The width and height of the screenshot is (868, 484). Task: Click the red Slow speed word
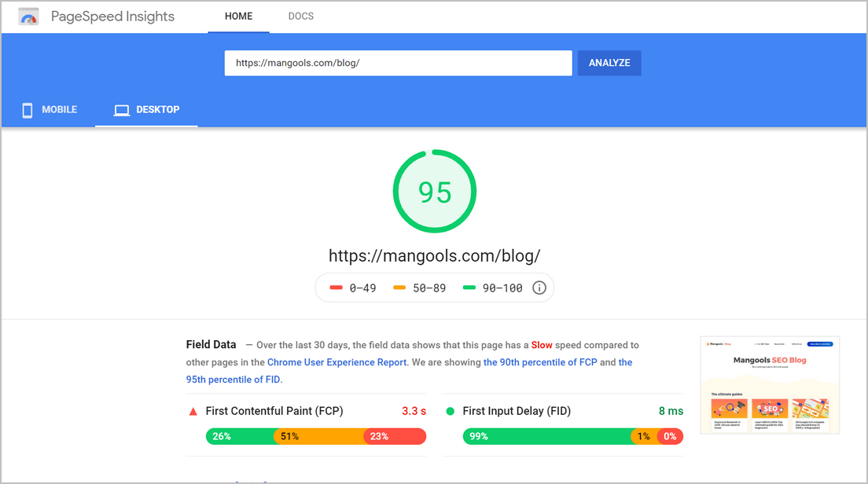click(542, 345)
